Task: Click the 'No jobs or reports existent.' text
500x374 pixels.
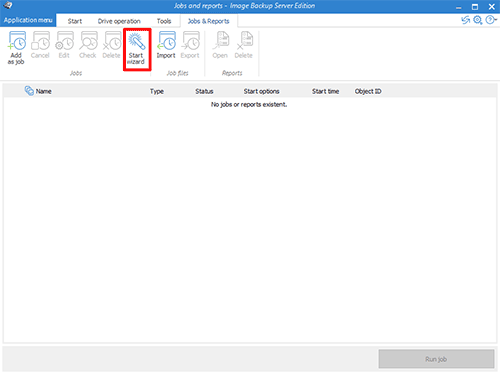Action: (249, 104)
